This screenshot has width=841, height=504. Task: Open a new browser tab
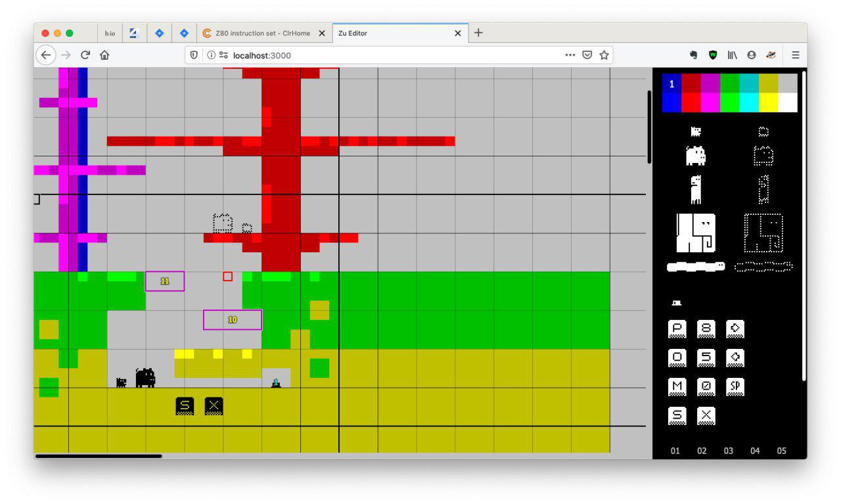[x=478, y=33]
